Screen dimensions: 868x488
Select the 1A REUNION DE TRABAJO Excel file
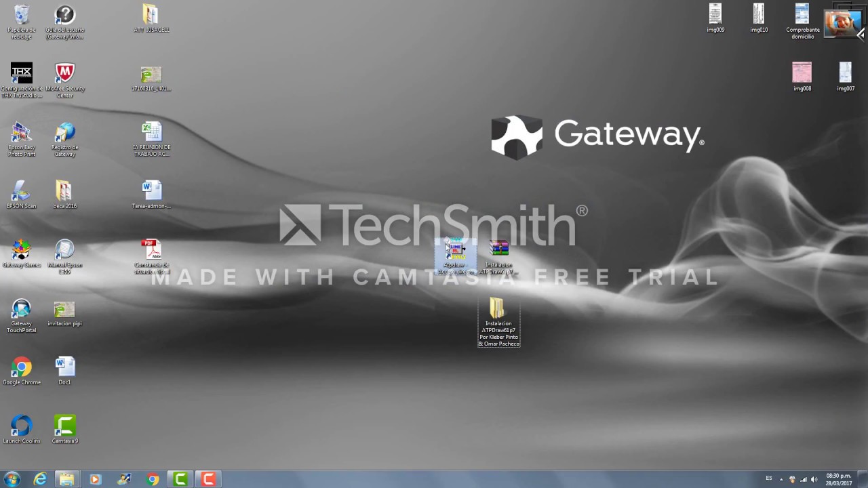click(x=151, y=140)
